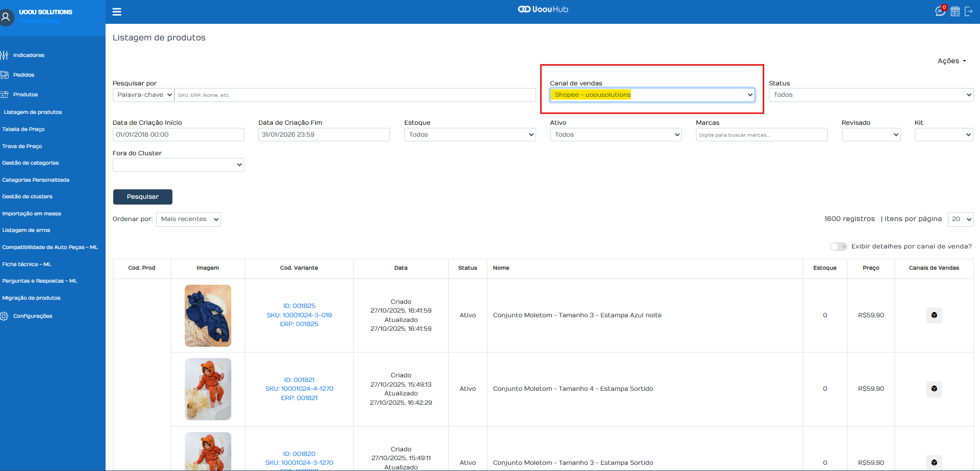Open the Revisado dropdown
Viewport: 980px width, 471px height.
[871, 135]
